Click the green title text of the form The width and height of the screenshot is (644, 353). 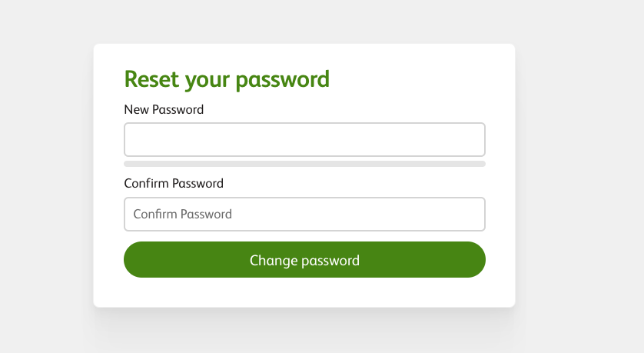(227, 78)
